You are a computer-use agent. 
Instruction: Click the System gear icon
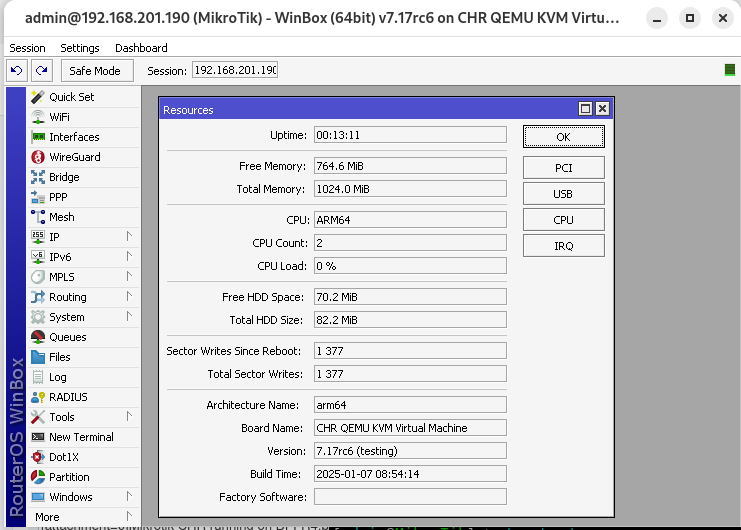38,317
